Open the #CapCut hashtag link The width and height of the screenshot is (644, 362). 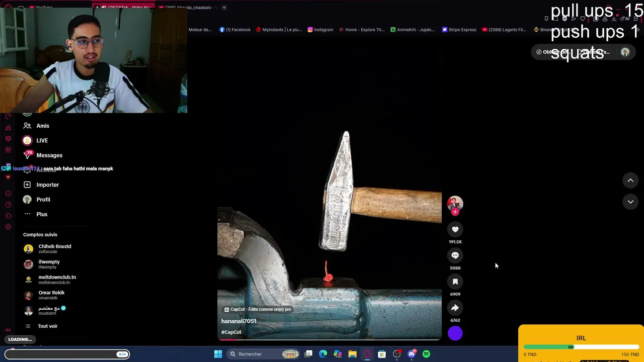pos(231,332)
